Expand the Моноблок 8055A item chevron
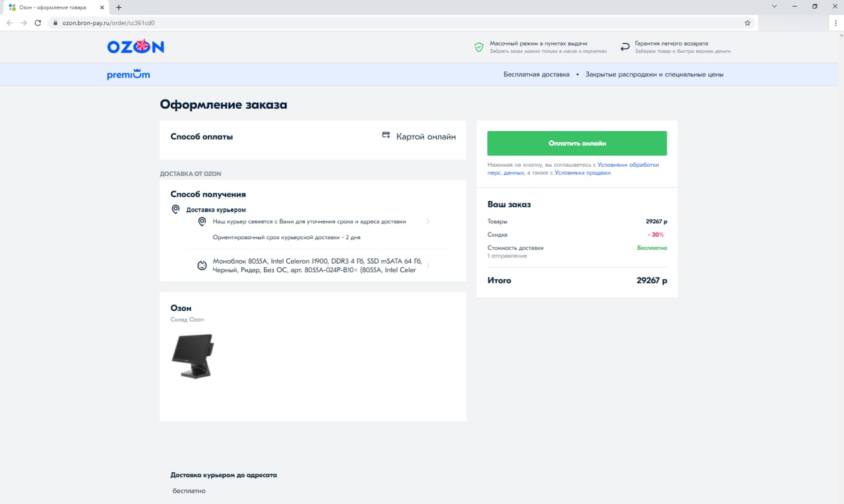The image size is (844, 504). [x=428, y=266]
